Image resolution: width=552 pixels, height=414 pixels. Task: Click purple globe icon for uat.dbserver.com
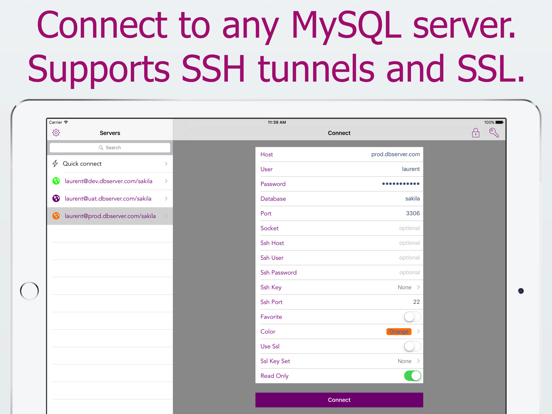click(x=56, y=199)
